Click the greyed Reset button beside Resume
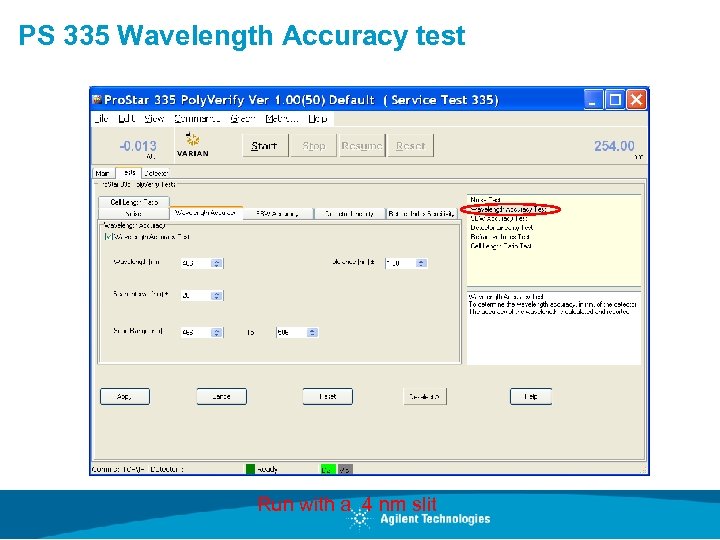The image size is (720, 540). click(411, 146)
